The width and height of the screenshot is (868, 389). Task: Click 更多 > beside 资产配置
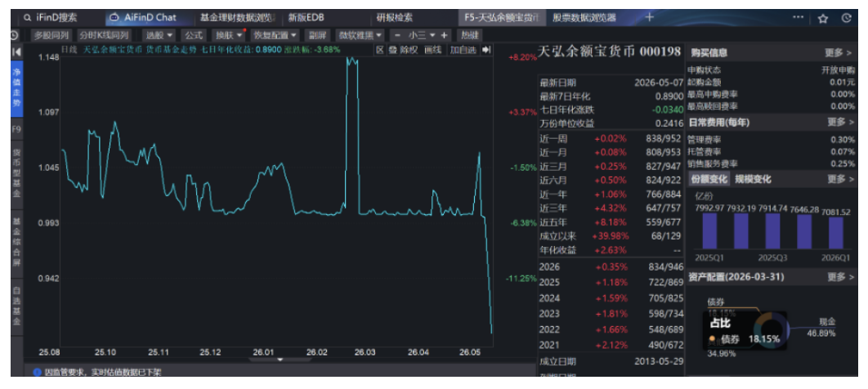click(839, 276)
